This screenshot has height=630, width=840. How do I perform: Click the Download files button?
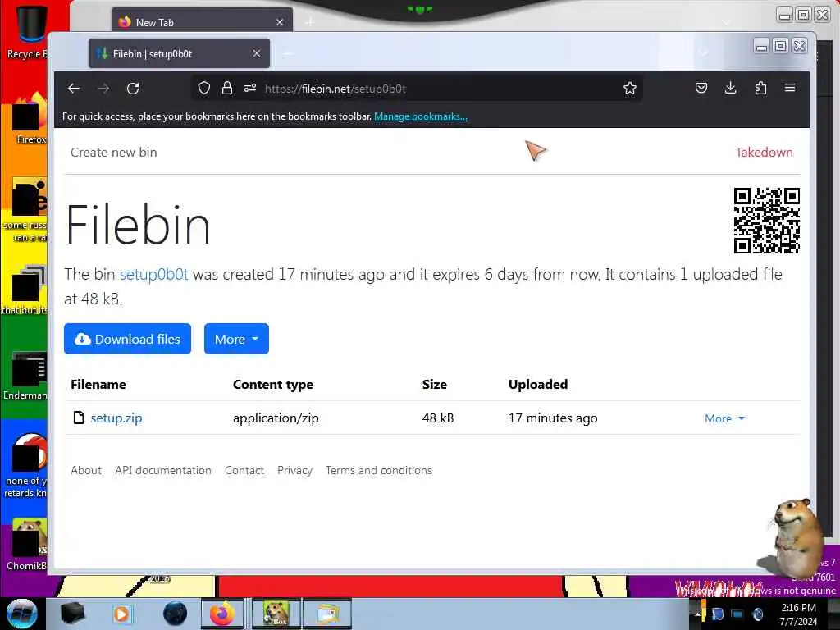pos(127,339)
